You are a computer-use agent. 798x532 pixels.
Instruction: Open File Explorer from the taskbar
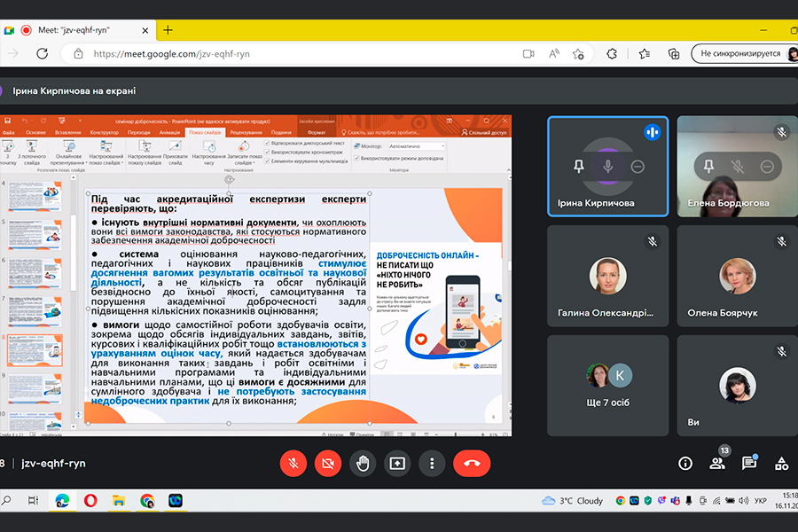tap(119, 501)
